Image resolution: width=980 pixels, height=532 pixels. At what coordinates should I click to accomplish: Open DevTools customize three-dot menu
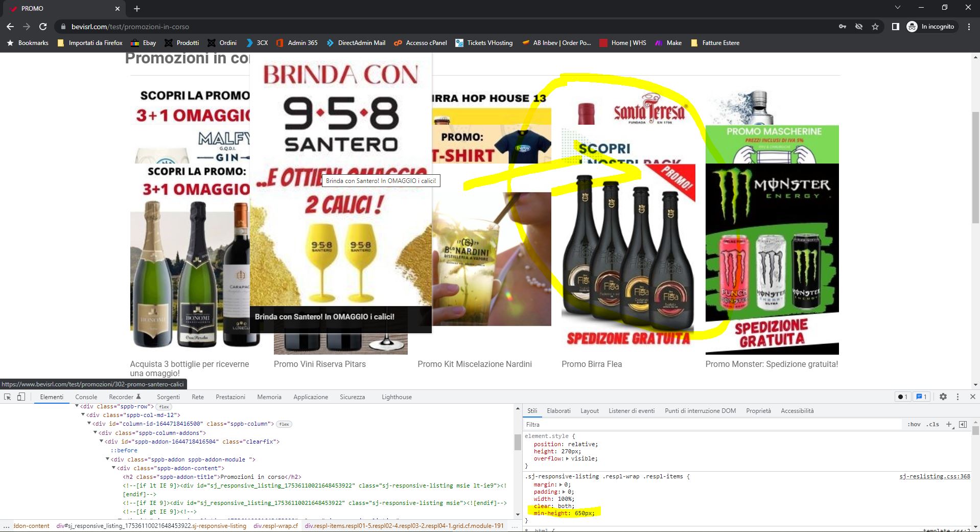point(958,397)
